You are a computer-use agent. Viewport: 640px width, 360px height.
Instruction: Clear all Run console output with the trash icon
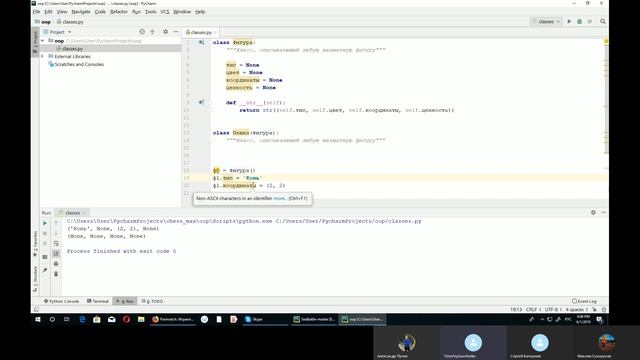coord(56,273)
